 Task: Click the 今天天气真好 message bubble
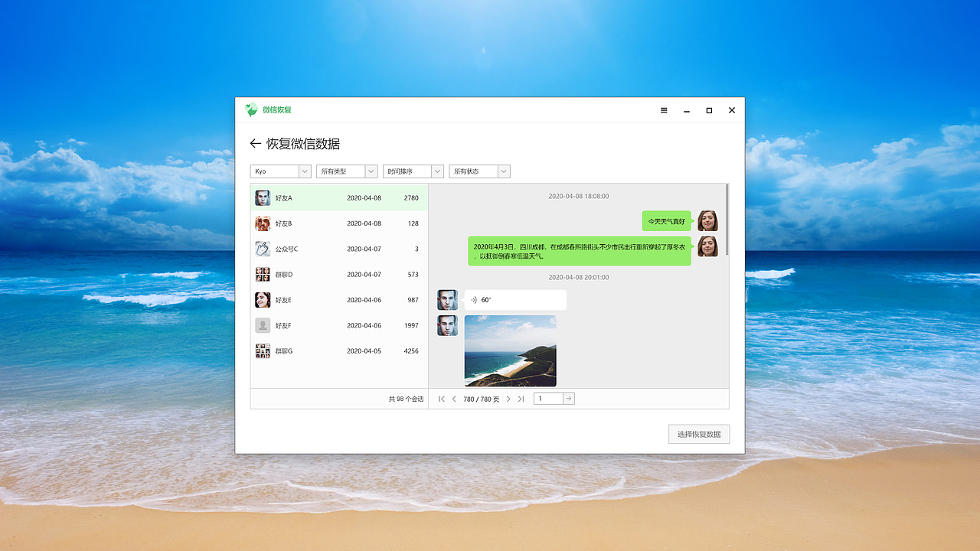tap(667, 221)
